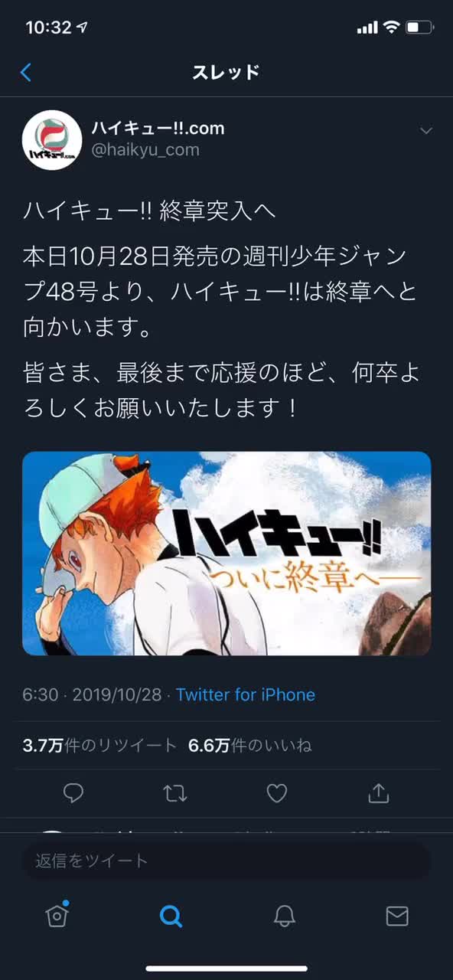Image resolution: width=453 pixels, height=980 pixels.
Task: Open the ハイキュー!!.com profile avatar
Action: (x=51, y=139)
